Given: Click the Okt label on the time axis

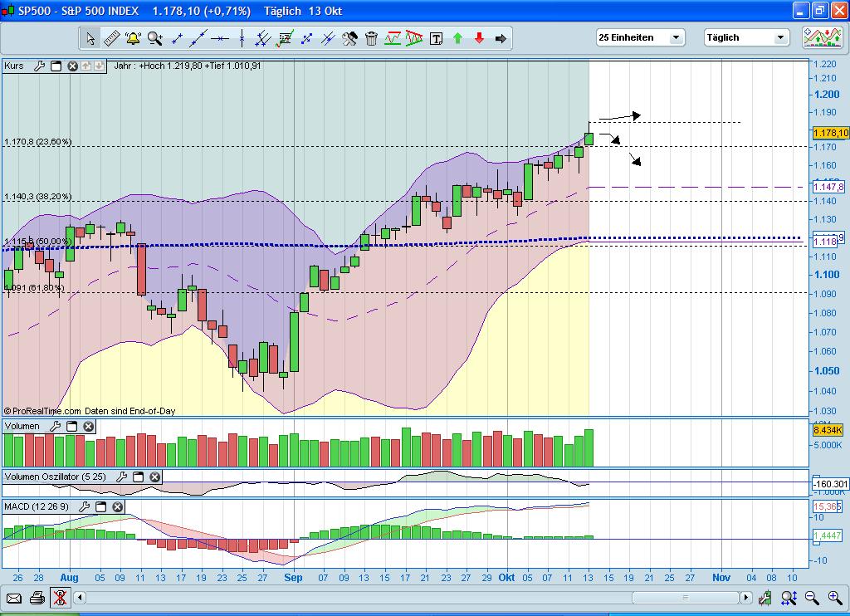Looking at the screenshot, I should coord(507,578).
